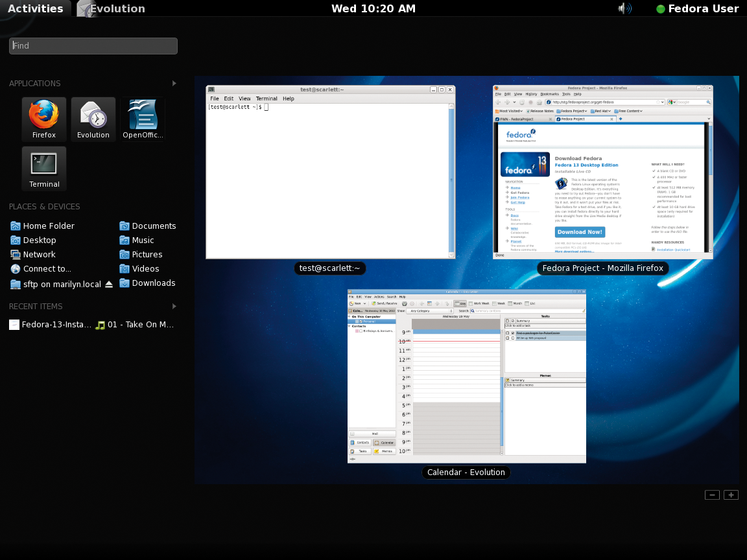This screenshot has width=747, height=560.
Task: Switch Evolution calendar to List view
Action: (530, 303)
